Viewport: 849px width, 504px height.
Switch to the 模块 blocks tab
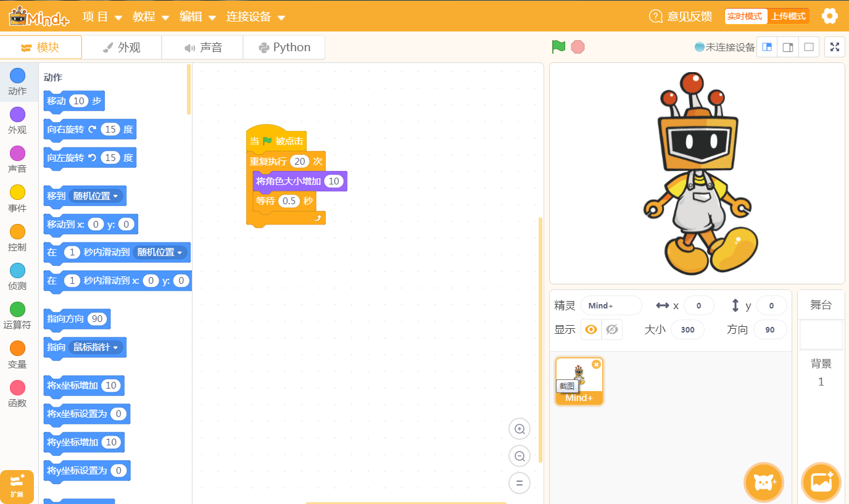[41, 47]
